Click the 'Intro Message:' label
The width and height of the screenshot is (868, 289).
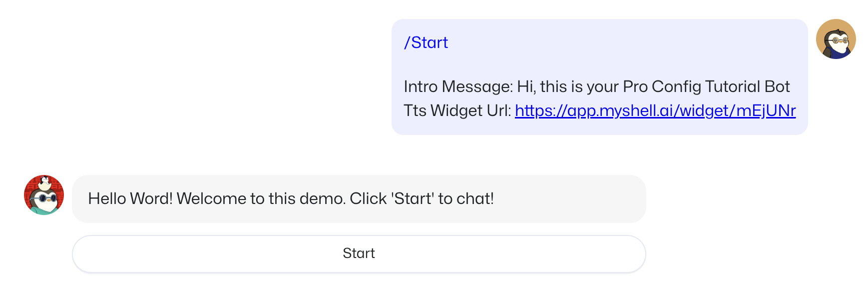[458, 86]
